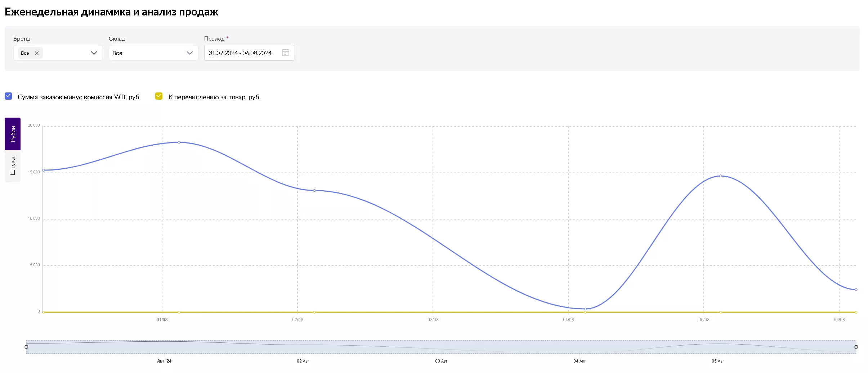Remove the 'Все' brand tag with X

(37, 53)
